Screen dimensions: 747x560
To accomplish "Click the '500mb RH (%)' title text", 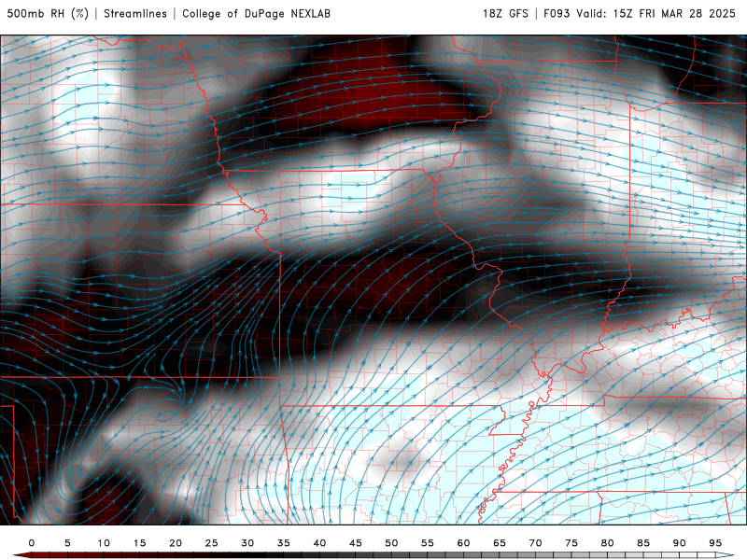I will click(x=48, y=14).
